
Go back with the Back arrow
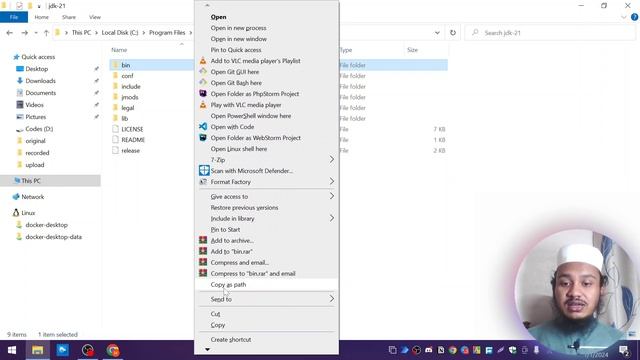(x=9, y=33)
